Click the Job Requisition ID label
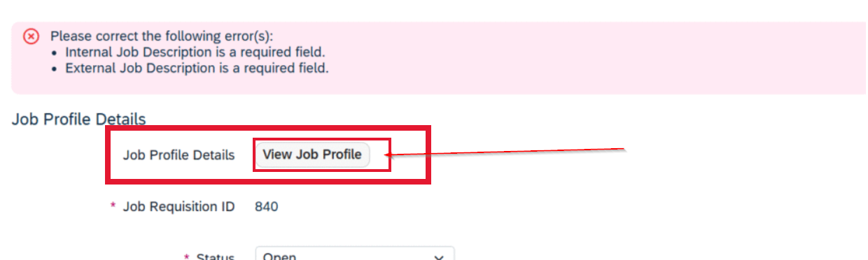This screenshot has width=868, height=260. (178, 207)
